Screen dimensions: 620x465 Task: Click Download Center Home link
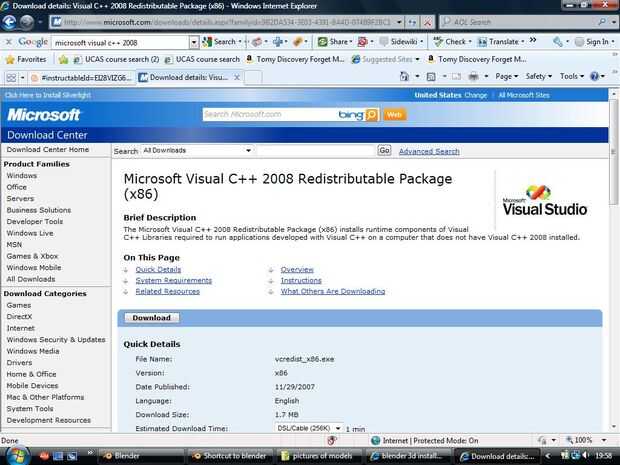pyautogui.click(x=47, y=149)
